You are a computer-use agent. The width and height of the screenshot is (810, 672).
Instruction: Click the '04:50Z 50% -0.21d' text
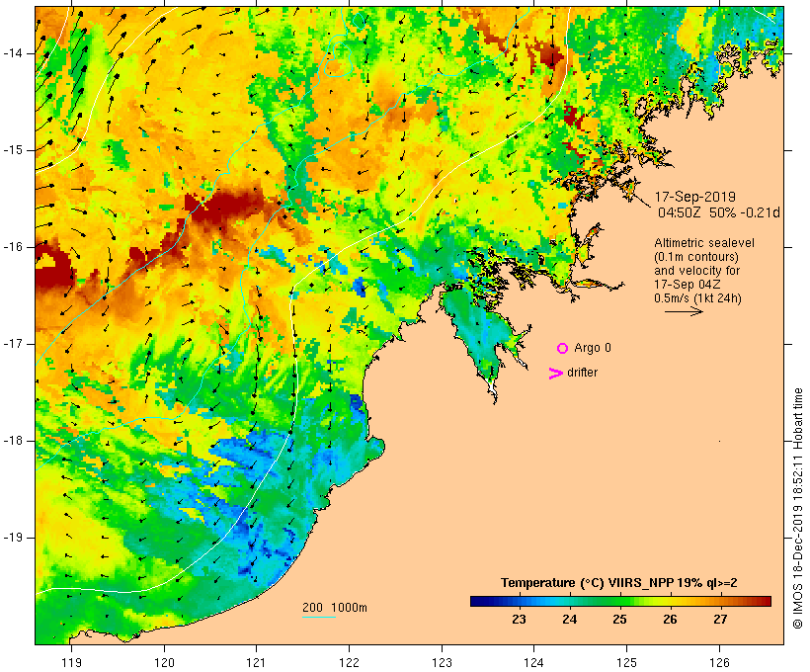(718, 212)
